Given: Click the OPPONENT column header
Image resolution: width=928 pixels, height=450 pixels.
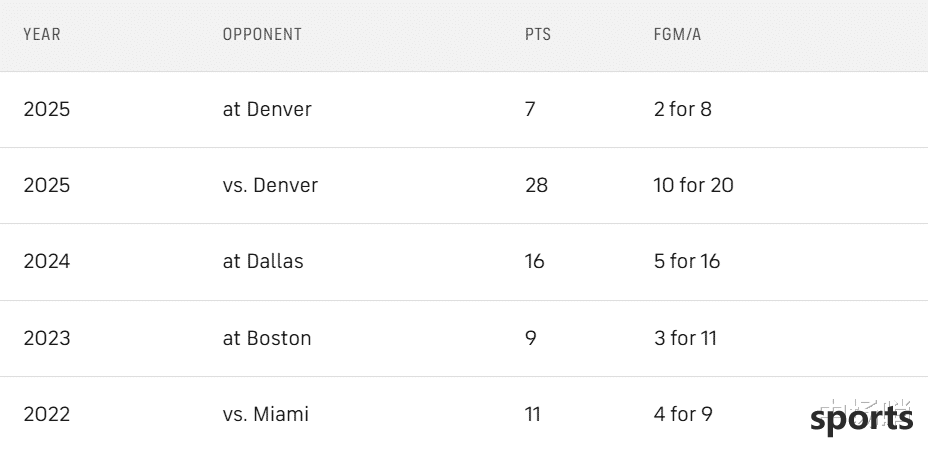Looking at the screenshot, I should coord(262,34).
